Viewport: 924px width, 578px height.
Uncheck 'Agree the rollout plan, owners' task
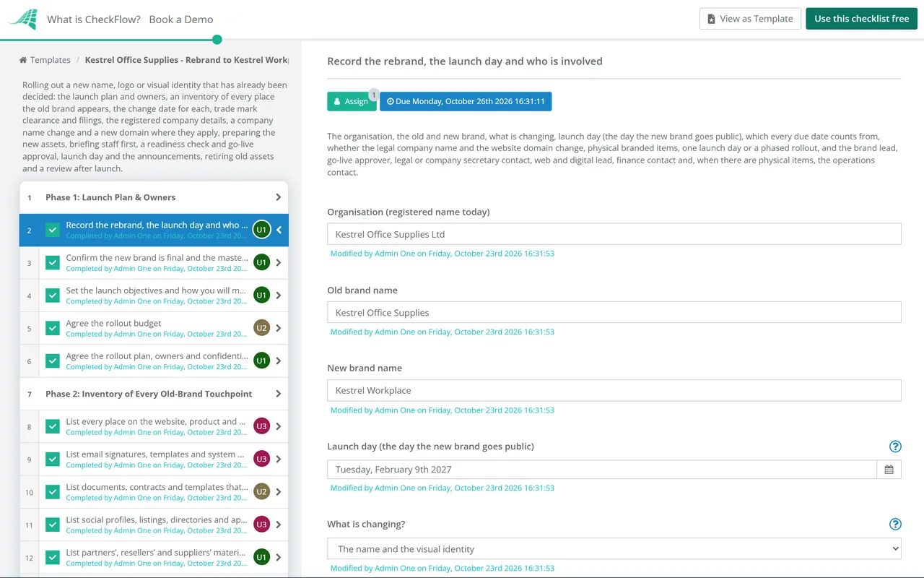tap(53, 361)
